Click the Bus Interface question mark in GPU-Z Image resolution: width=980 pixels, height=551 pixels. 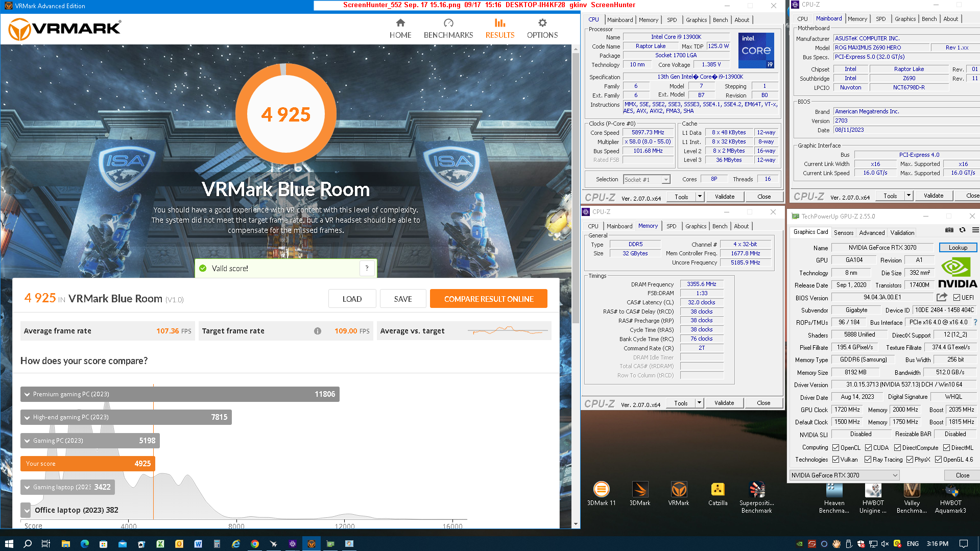(975, 322)
